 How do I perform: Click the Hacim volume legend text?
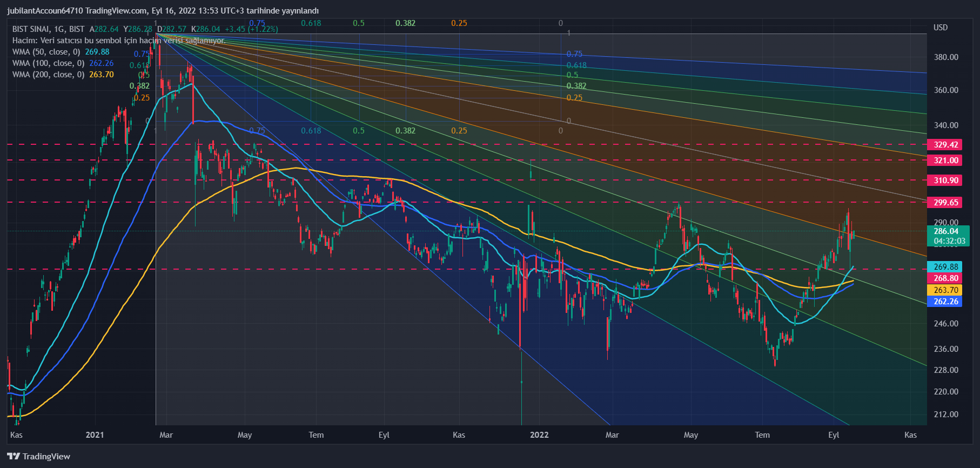pos(119,41)
